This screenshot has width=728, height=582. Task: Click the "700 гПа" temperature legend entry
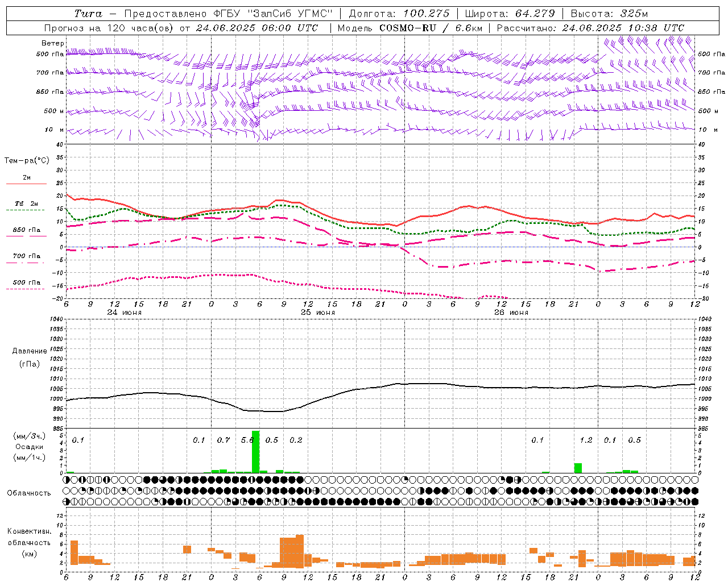pyautogui.click(x=27, y=256)
